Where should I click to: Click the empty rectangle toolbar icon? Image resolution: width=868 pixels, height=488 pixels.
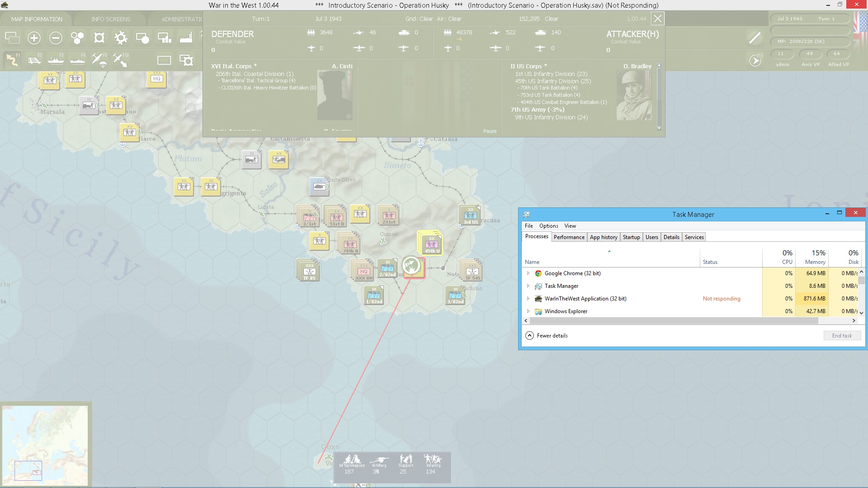click(164, 60)
